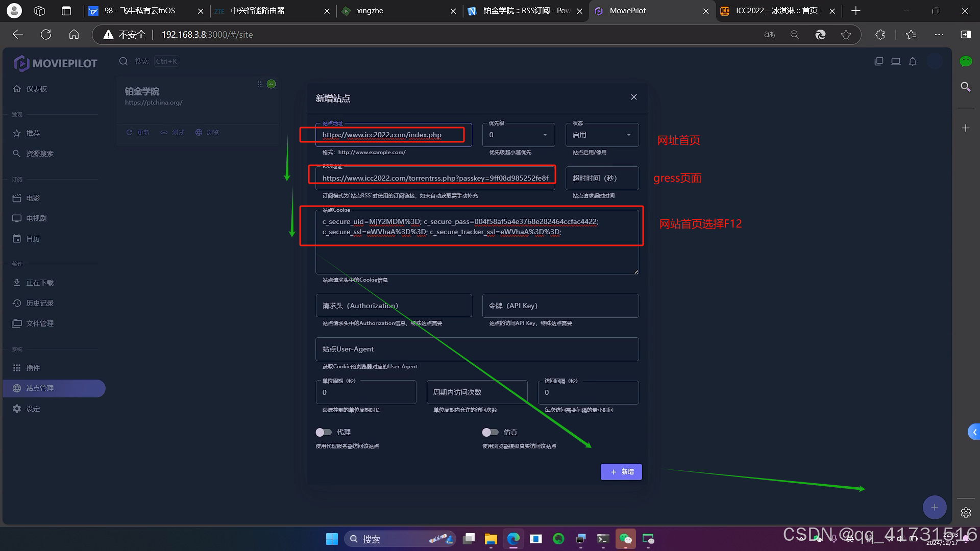Screen dimensions: 980x551
Task: Click the favorites star in address bar
Action: pos(846,35)
